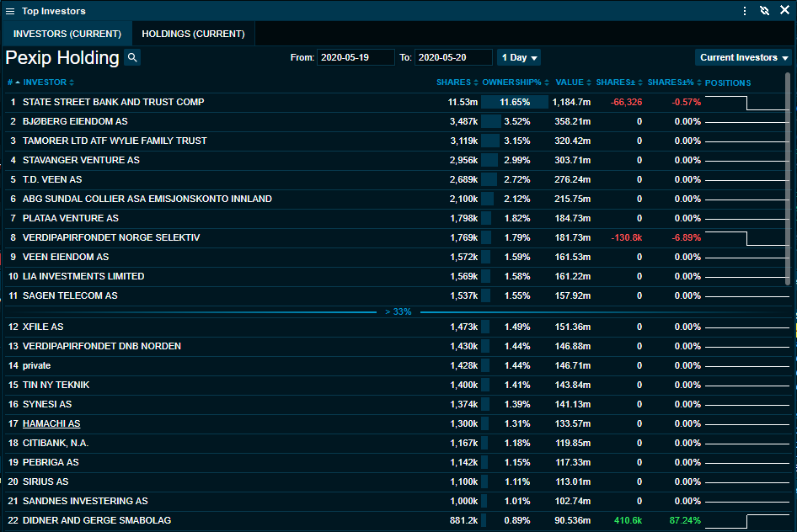Select Veen Eiendom AS investor
Viewport: 797px width, 532px height.
[x=66, y=257]
